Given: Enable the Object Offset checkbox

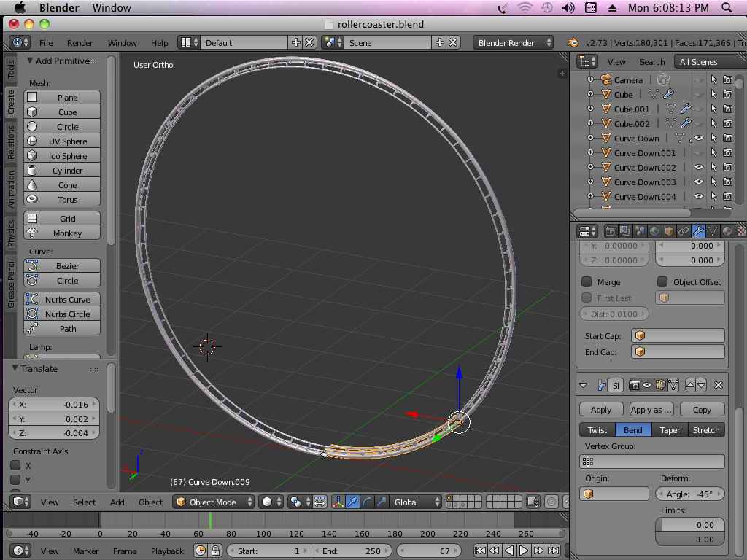Looking at the screenshot, I should tap(662, 282).
